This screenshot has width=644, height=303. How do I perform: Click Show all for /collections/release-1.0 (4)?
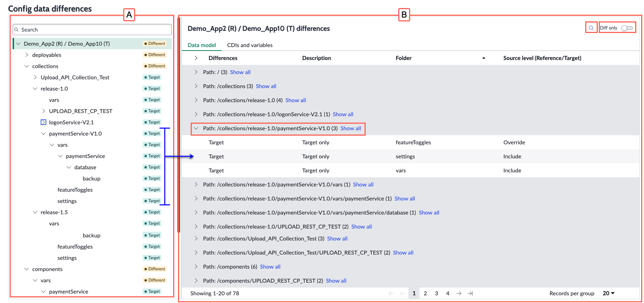pyautogui.click(x=296, y=100)
